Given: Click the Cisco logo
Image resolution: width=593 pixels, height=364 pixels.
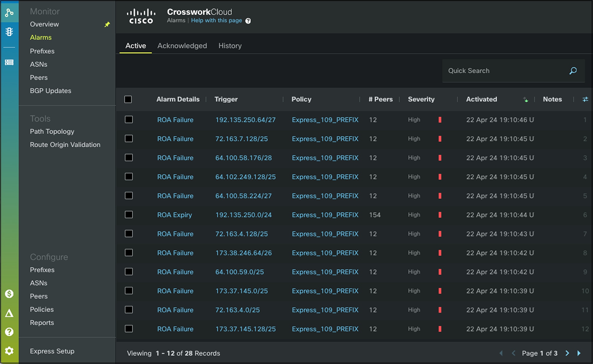Looking at the screenshot, I should pyautogui.click(x=141, y=16).
